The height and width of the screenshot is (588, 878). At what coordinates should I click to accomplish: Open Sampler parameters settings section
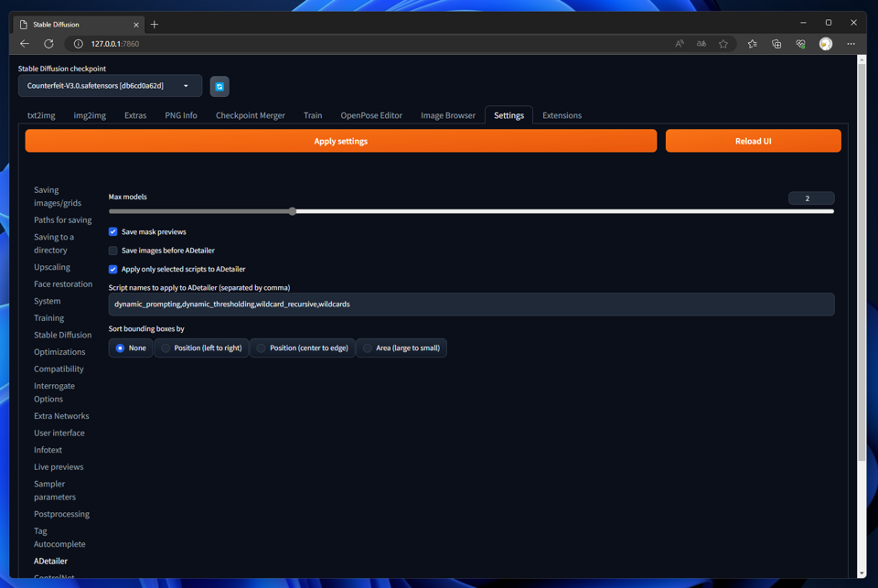55,490
